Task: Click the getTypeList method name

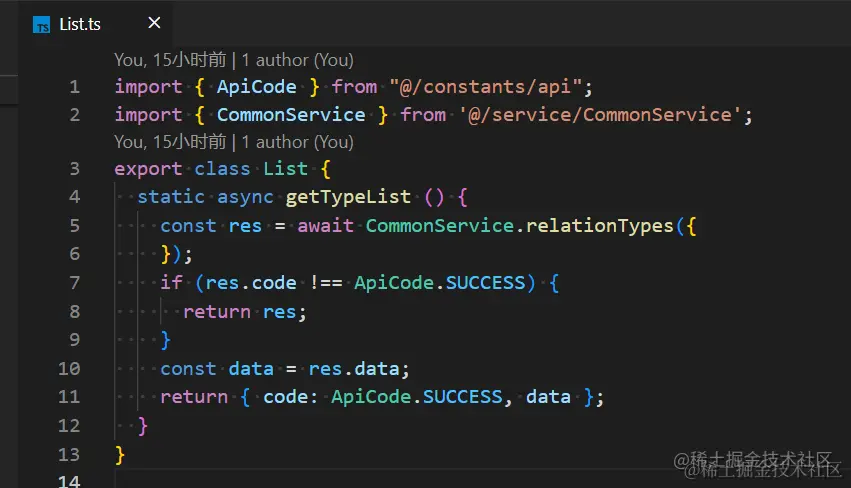Action: click(348, 197)
